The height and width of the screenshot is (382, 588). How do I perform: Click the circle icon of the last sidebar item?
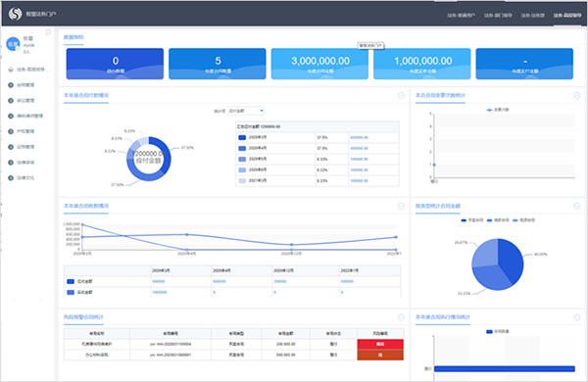pyautogui.click(x=11, y=178)
